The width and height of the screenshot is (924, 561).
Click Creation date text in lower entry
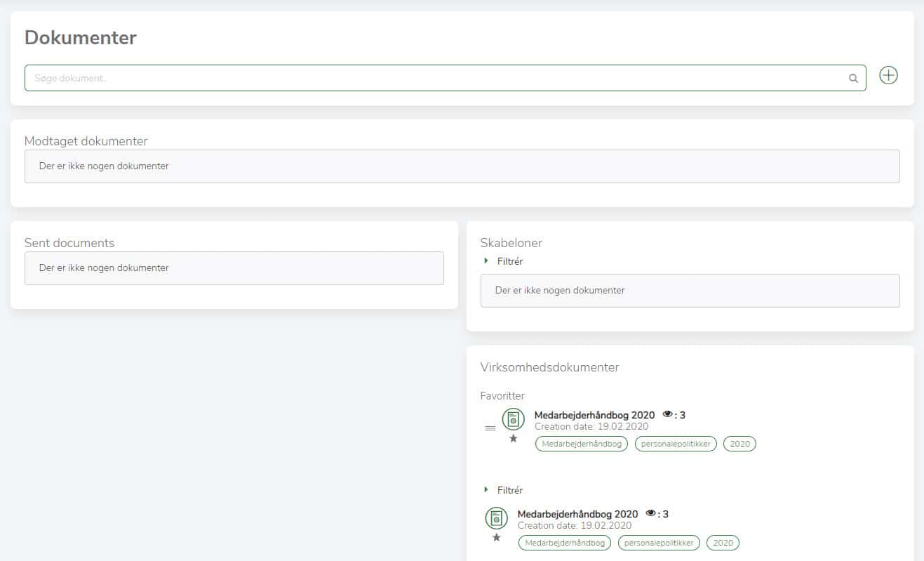click(x=575, y=525)
